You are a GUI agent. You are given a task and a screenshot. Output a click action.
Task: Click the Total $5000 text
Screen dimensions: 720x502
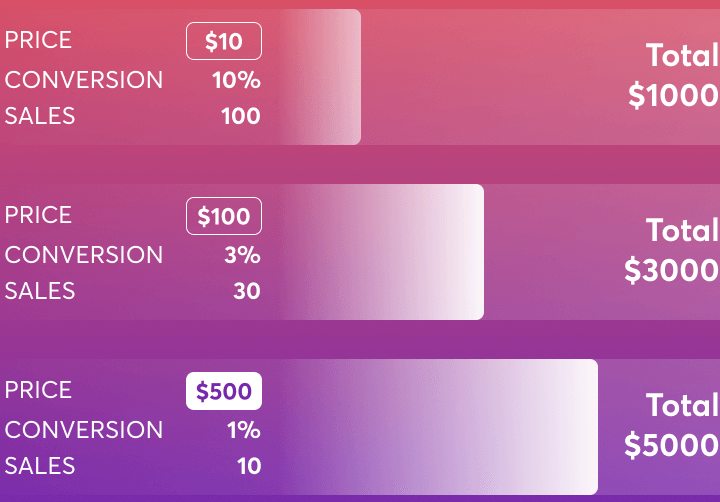tap(672, 425)
